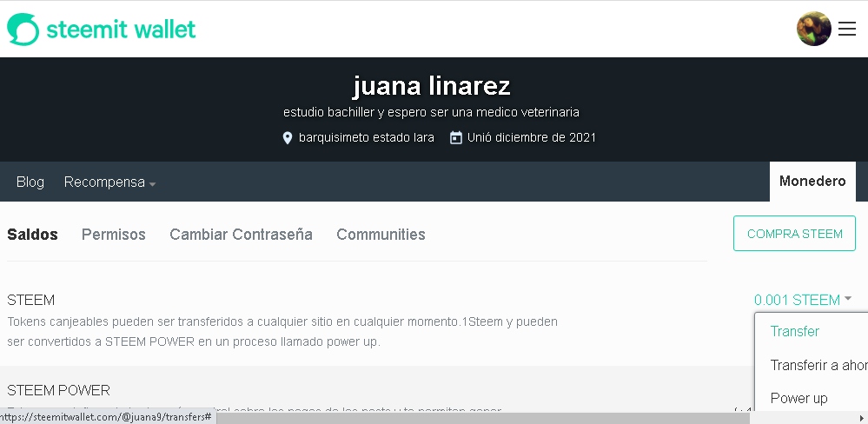Click the calendar icon beside join date
This screenshot has height=424, width=868.
(x=455, y=138)
